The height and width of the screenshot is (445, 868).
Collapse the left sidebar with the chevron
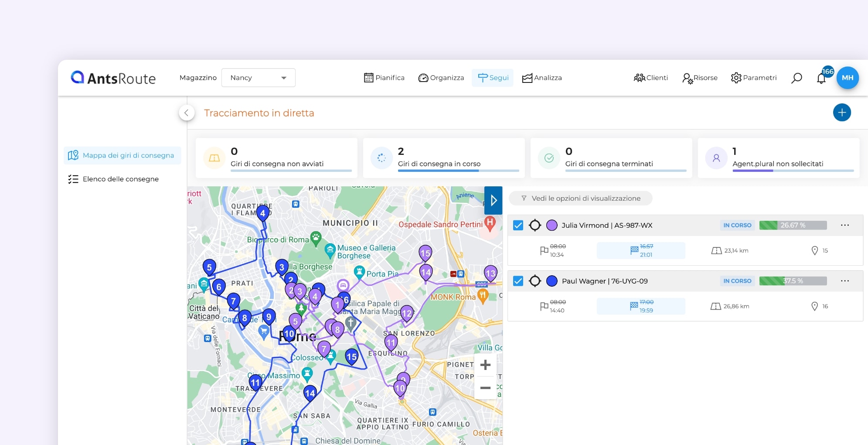tap(186, 113)
